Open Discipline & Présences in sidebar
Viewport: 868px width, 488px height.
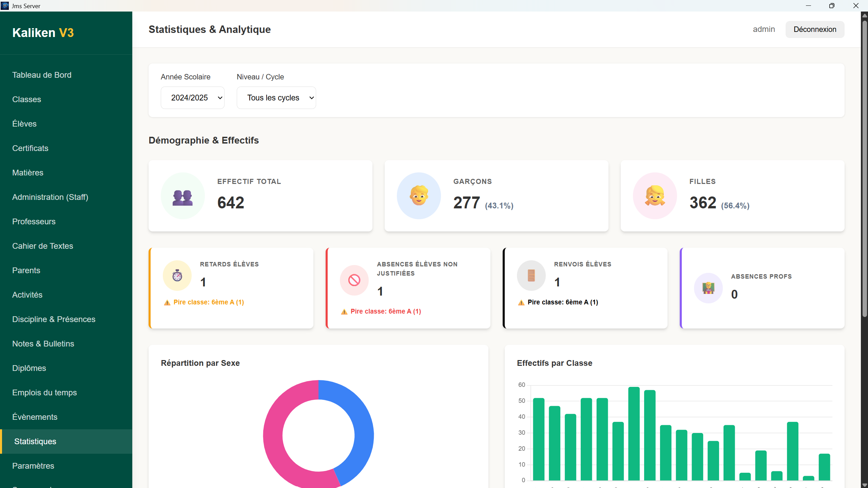click(54, 319)
